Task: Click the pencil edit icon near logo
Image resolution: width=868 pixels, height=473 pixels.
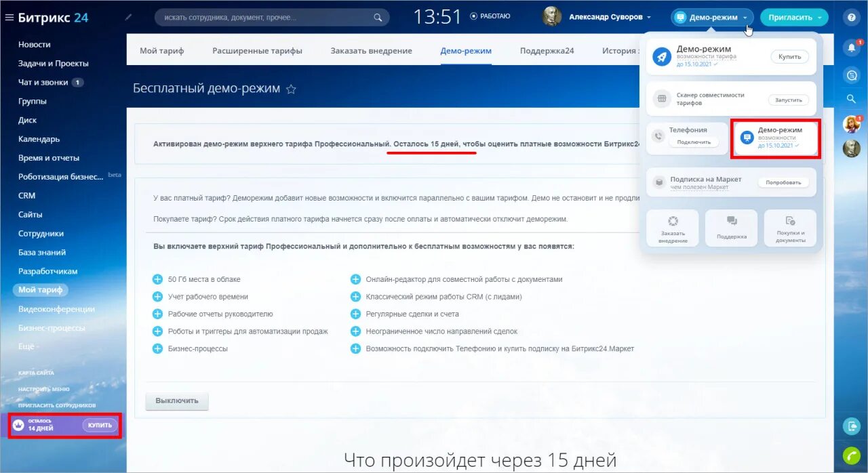Action: pos(129,17)
